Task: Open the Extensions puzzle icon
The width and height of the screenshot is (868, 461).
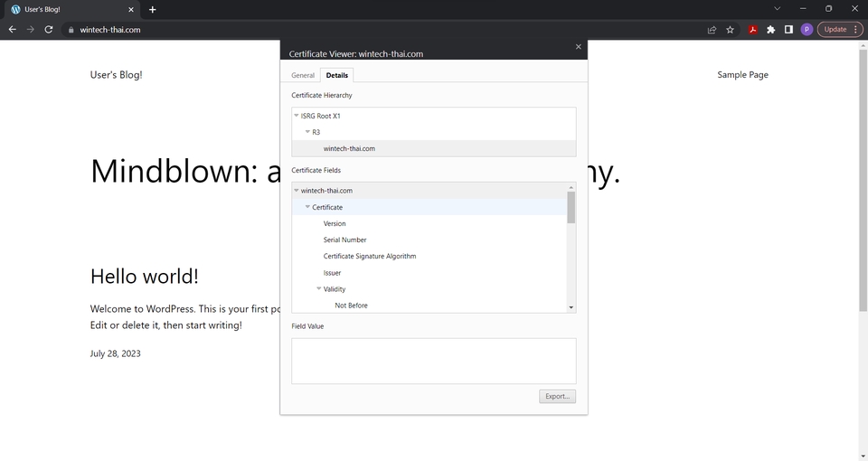Action: click(x=770, y=30)
